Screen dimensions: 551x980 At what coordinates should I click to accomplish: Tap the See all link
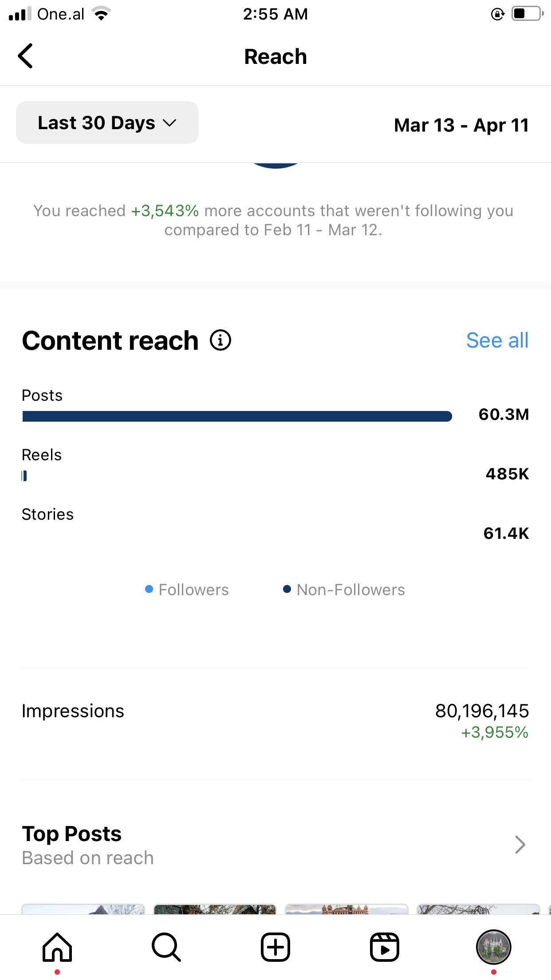[497, 340]
